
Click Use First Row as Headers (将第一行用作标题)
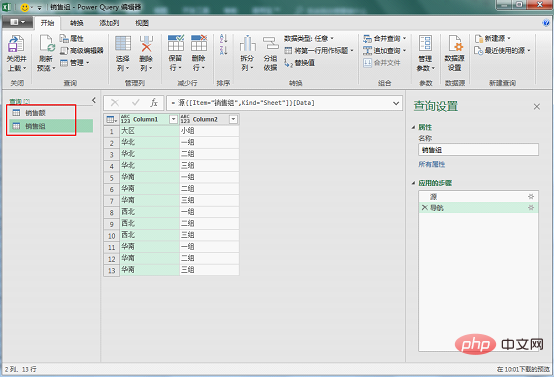319,51
